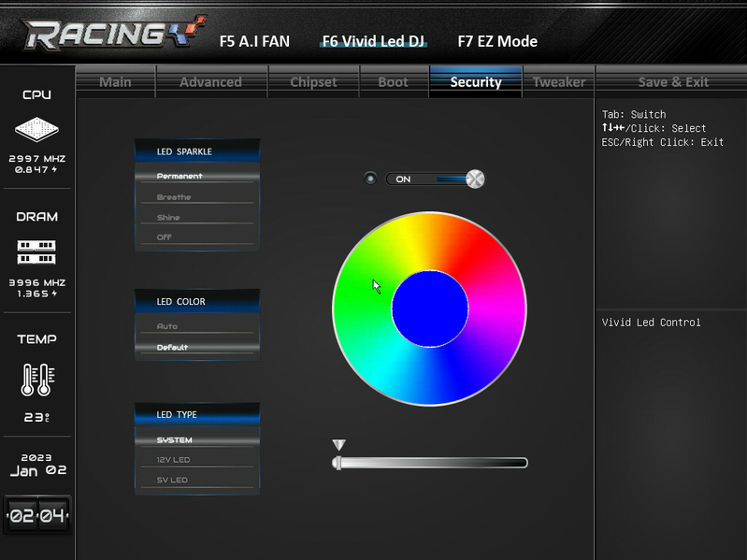This screenshot has width=747, height=560.
Task: Click the Vivid Led Control description
Action: pos(651,323)
